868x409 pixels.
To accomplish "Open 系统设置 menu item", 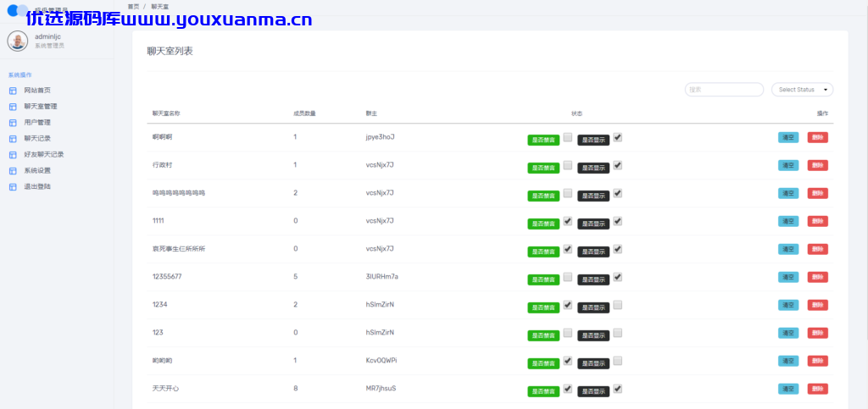I will point(37,171).
